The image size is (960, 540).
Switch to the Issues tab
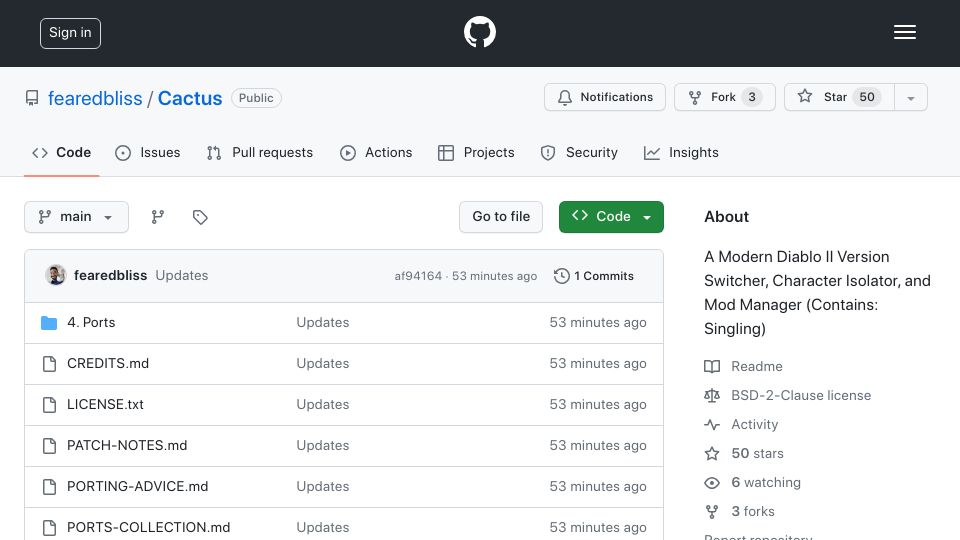[x=148, y=152]
